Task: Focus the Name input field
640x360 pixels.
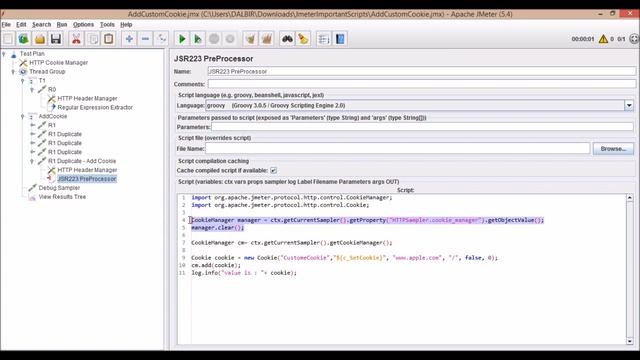Action: pos(422,71)
